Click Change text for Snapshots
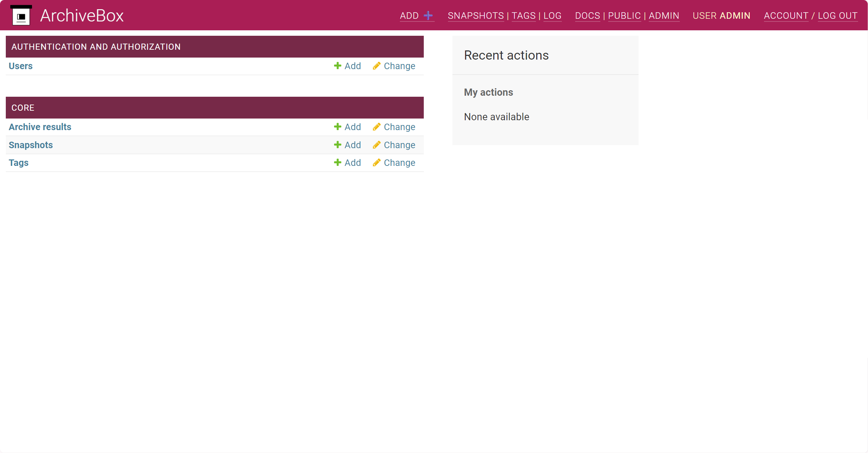 click(x=400, y=145)
